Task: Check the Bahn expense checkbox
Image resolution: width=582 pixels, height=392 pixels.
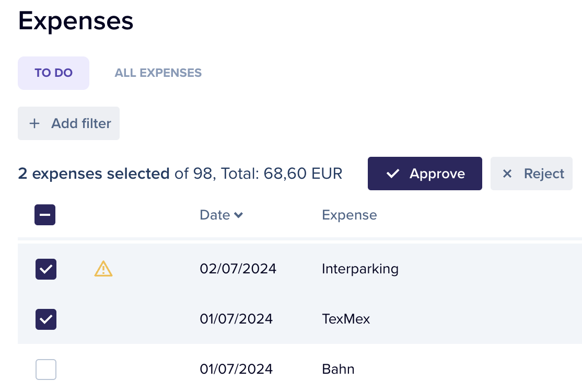Action: (x=45, y=370)
